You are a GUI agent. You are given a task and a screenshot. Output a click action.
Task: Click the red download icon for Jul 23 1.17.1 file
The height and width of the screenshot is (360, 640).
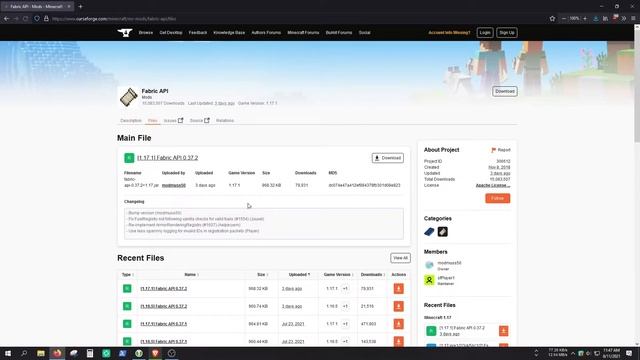coord(399,324)
